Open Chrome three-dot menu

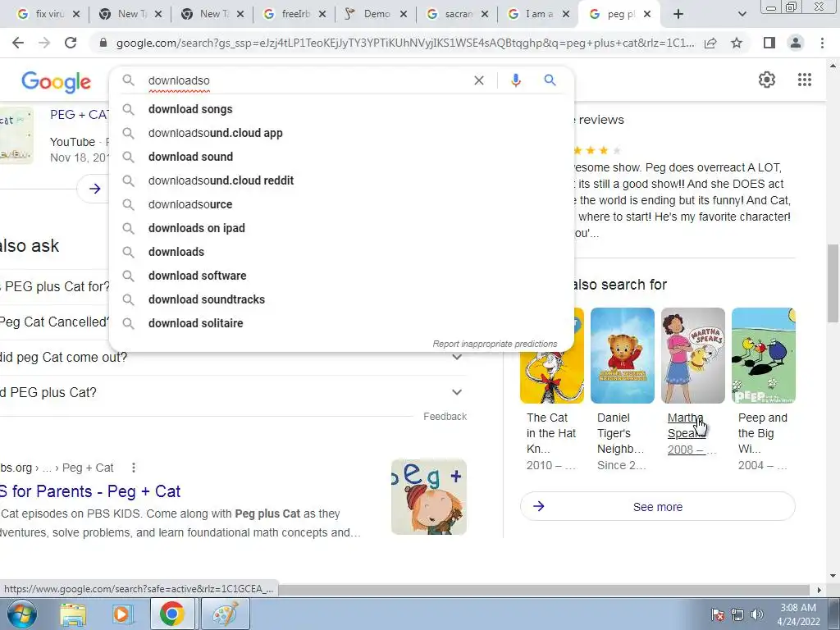(822, 43)
